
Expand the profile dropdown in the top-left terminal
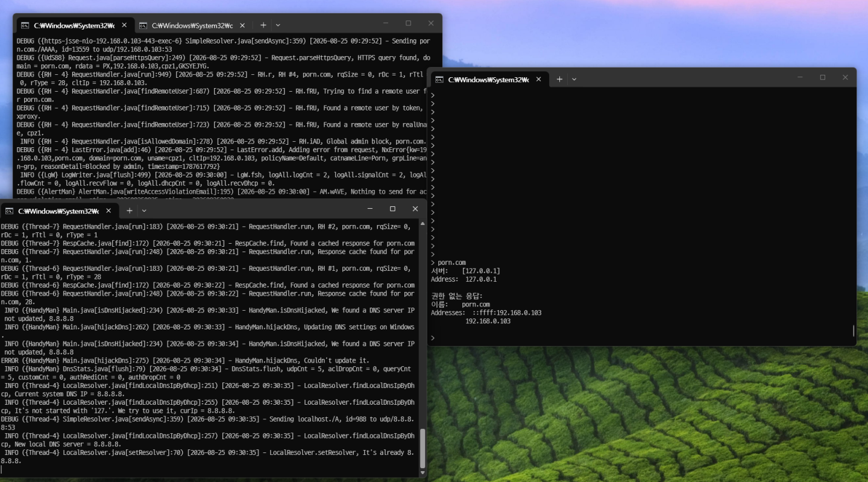click(x=278, y=25)
